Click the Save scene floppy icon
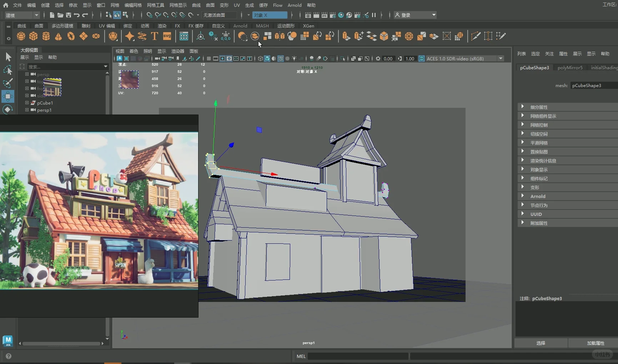618x364 pixels. tap(69, 15)
